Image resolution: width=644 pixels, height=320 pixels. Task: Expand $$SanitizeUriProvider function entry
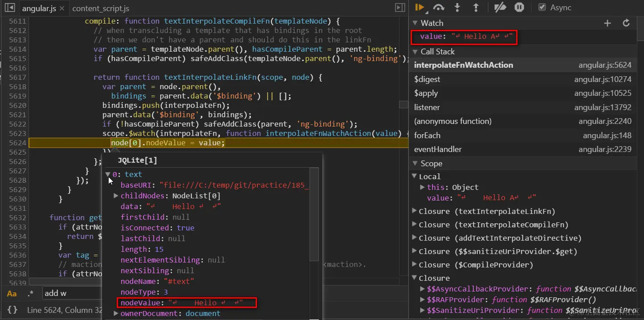point(423,310)
